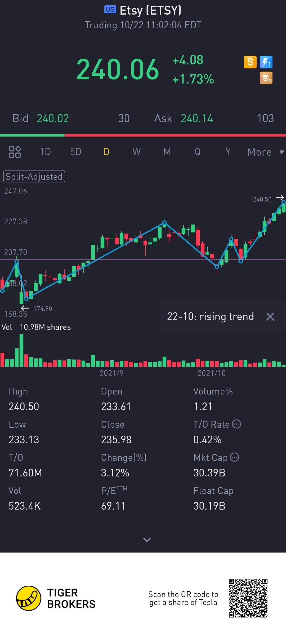Tap the orange dollar sign icon
This screenshot has width=286, height=644.
[x=250, y=62]
